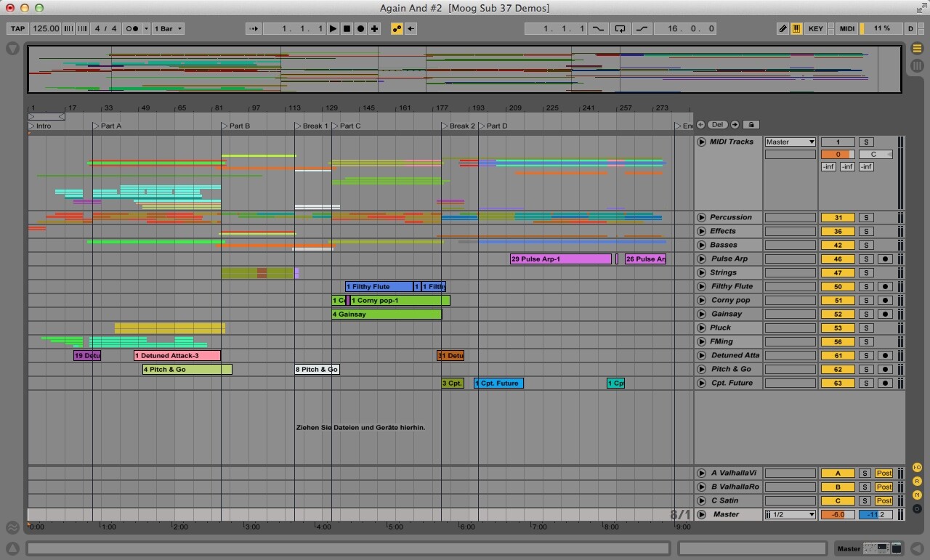930x560 pixels.
Task: Click the Lock Envelopes padlock icon
Action: (x=751, y=125)
